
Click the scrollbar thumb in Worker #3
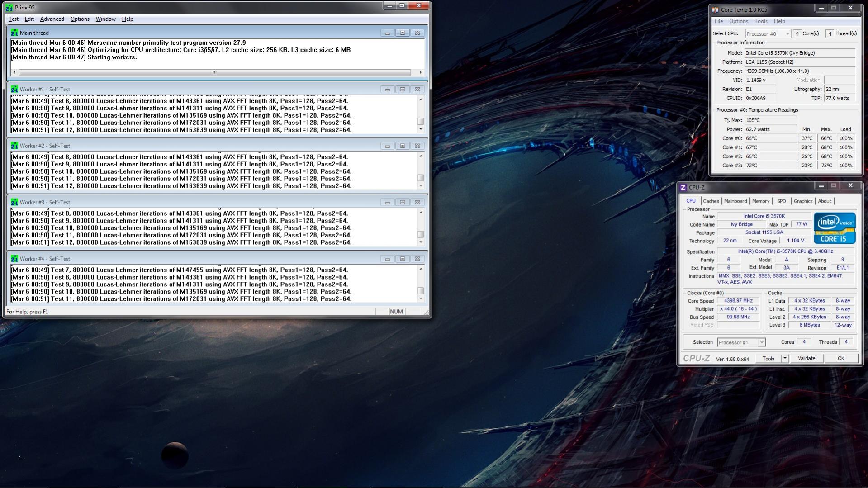point(421,234)
